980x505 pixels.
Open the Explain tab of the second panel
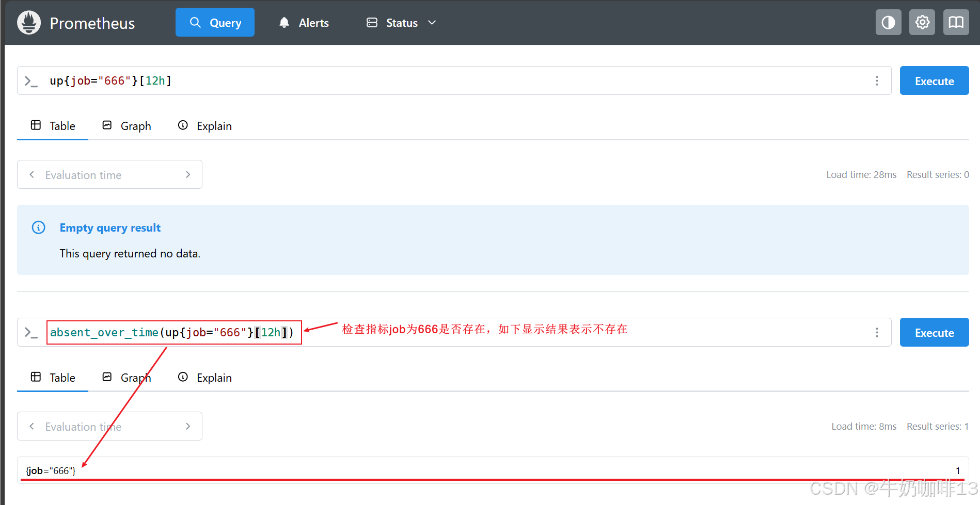[x=205, y=378]
